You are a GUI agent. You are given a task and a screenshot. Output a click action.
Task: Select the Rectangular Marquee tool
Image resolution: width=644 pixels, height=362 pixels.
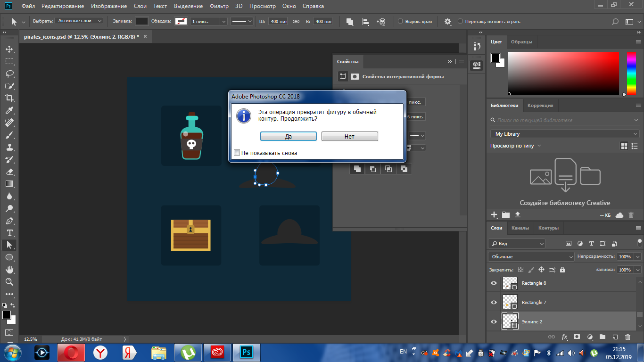tap(9, 61)
